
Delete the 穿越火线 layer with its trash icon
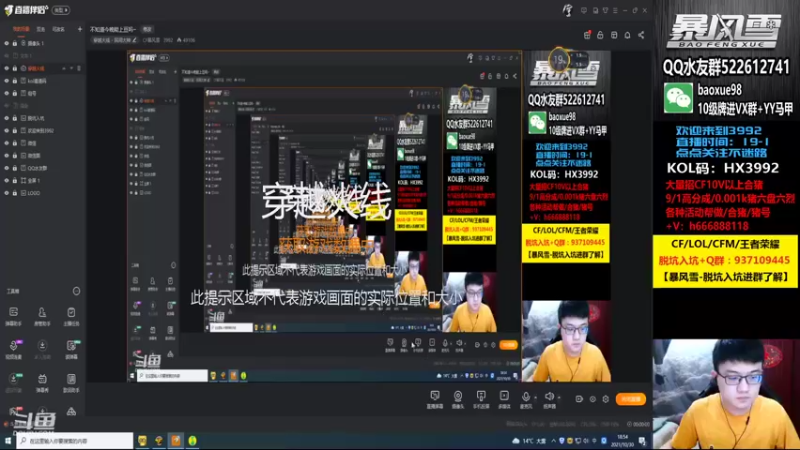coord(79,68)
